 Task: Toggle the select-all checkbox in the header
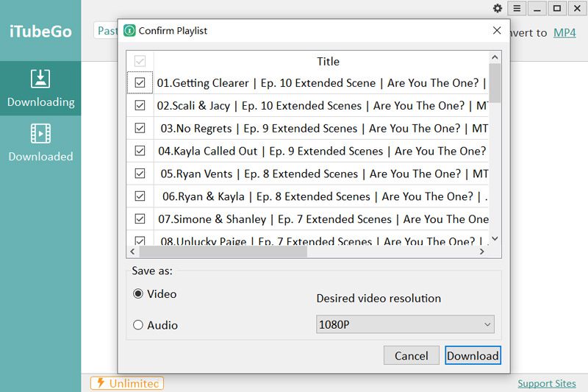pos(140,61)
